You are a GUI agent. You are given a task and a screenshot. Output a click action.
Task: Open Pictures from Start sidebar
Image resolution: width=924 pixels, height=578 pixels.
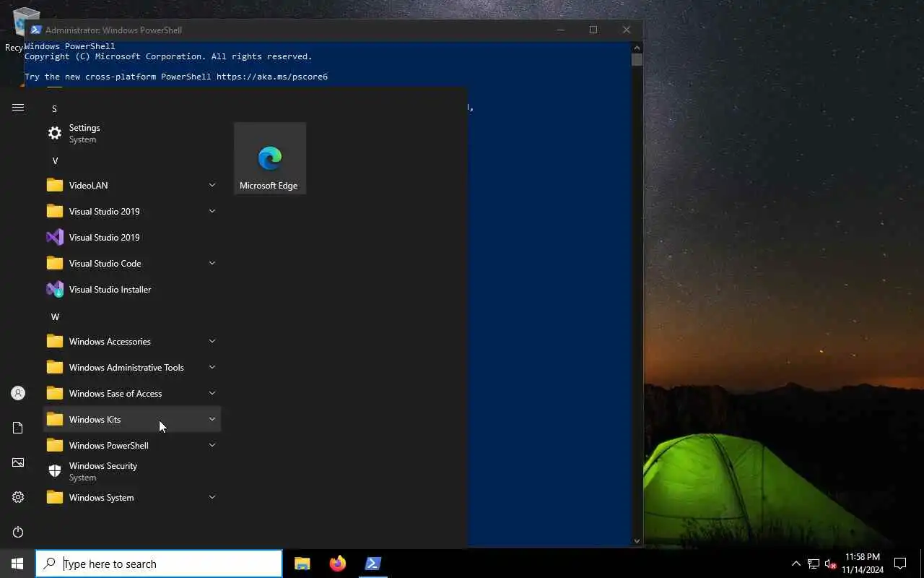click(x=18, y=462)
